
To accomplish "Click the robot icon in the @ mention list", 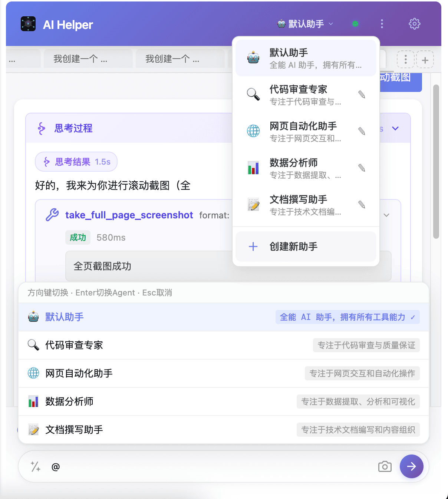I will coord(33,317).
